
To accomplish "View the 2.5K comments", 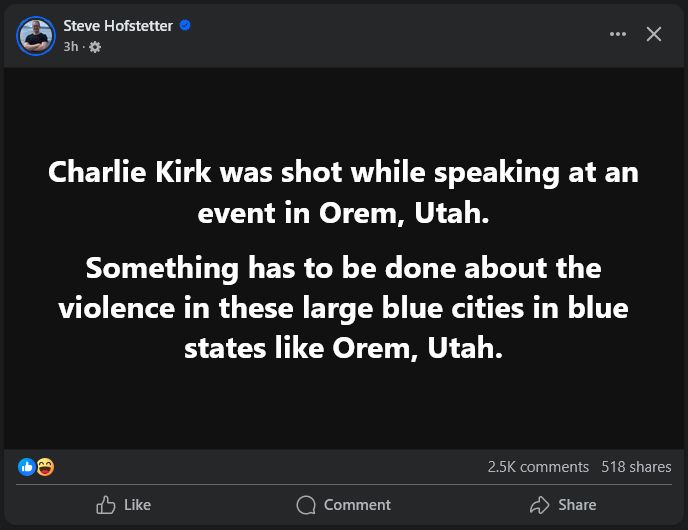I will point(538,467).
